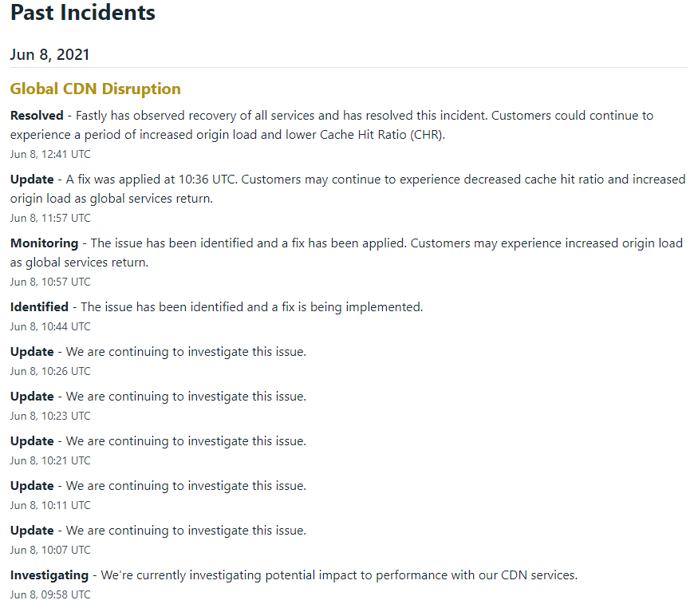Click the Jun 8, 10:11 UTC timestamp
698x616 pixels.
(50, 505)
